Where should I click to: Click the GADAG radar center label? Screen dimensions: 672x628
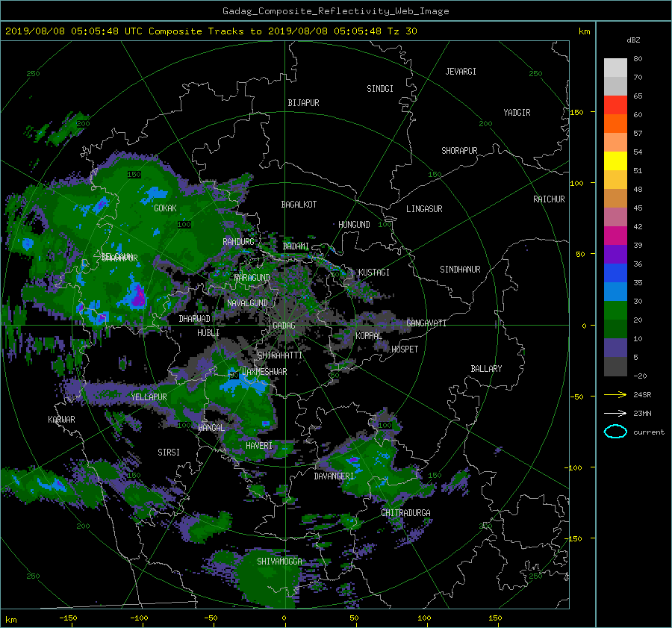284,326
